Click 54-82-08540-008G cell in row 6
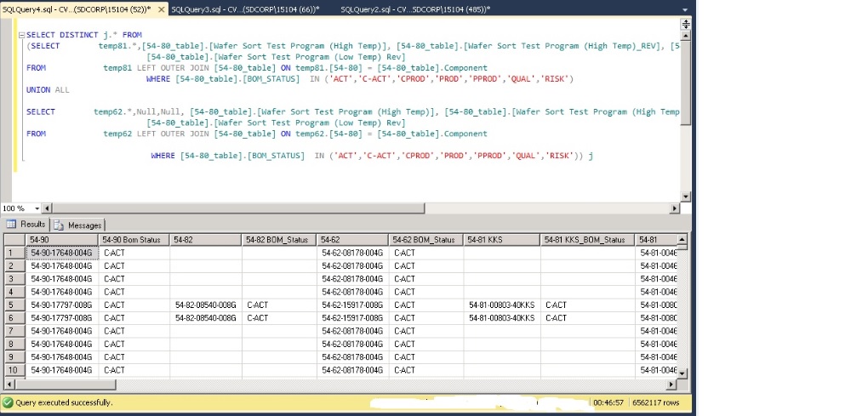The width and height of the screenshot is (868, 416). tap(206, 318)
